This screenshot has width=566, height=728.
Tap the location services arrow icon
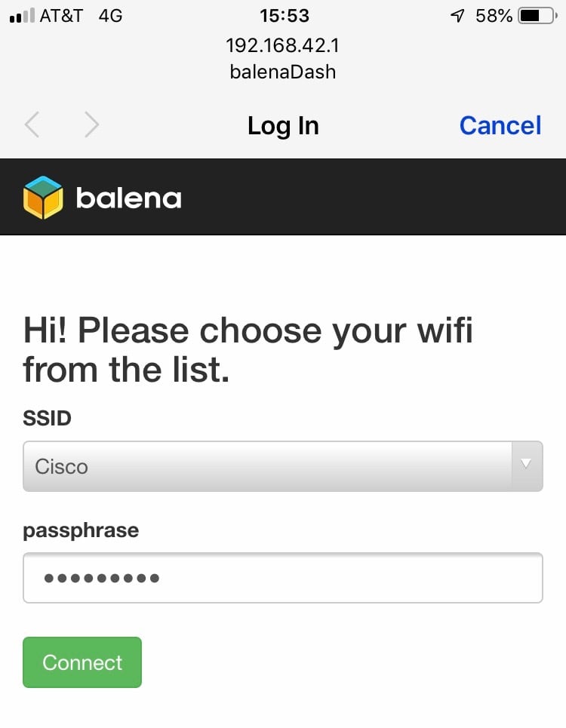click(x=457, y=16)
